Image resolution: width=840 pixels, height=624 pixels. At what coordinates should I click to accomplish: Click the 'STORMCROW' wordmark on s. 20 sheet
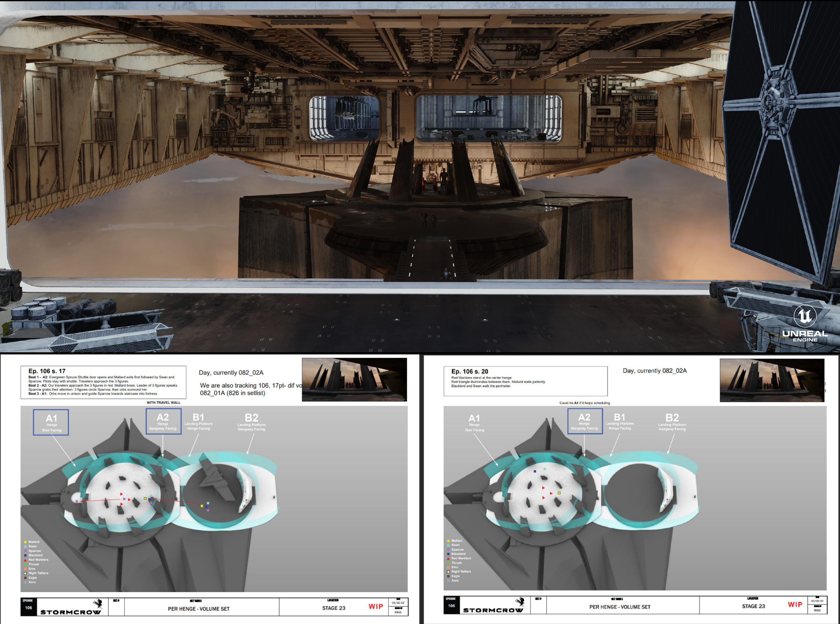[x=493, y=610]
